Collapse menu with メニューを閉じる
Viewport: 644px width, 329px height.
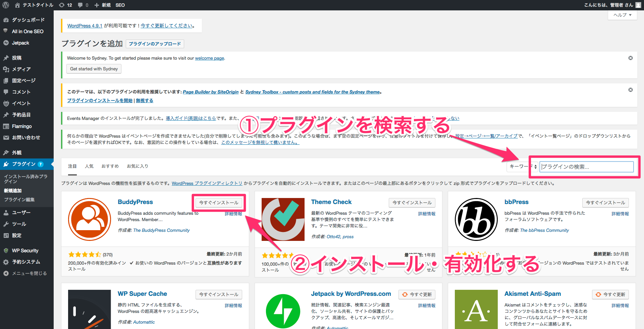(27, 273)
